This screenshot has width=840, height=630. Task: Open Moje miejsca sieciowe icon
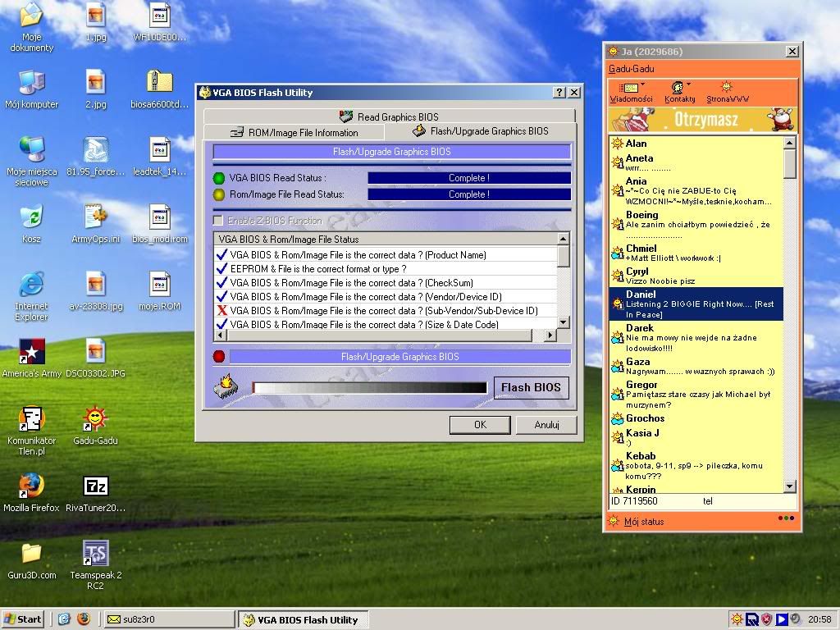(32, 162)
